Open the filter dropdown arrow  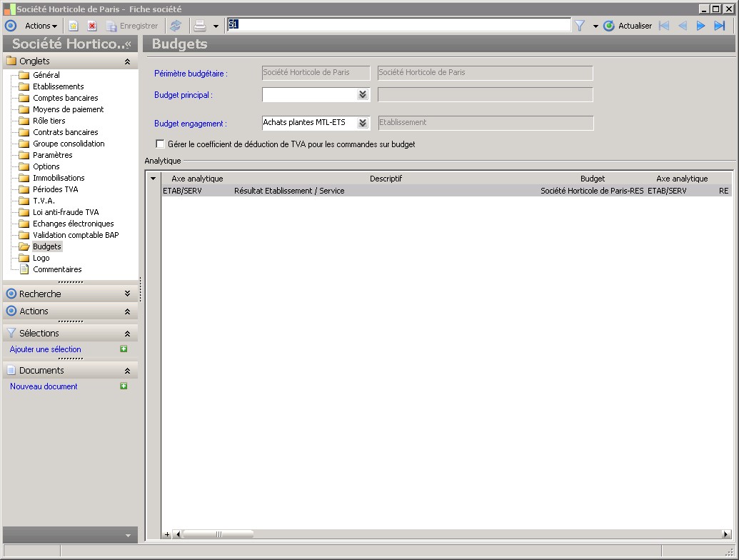click(x=595, y=26)
